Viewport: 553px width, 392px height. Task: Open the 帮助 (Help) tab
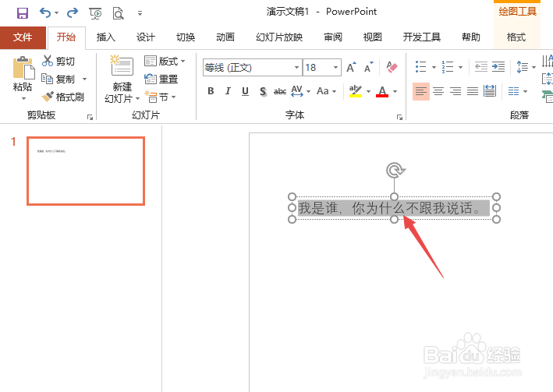pos(471,37)
